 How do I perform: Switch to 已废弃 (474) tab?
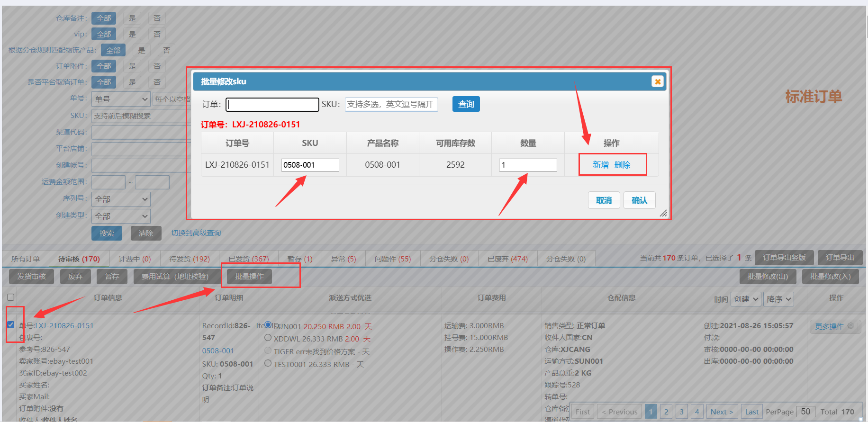click(x=507, y=259)
